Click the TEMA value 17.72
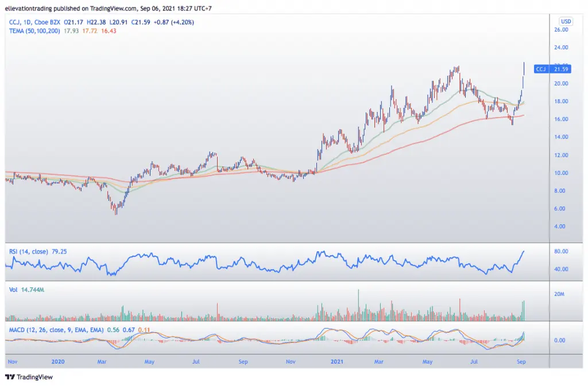The image size is (588, 386). (90, 31)
